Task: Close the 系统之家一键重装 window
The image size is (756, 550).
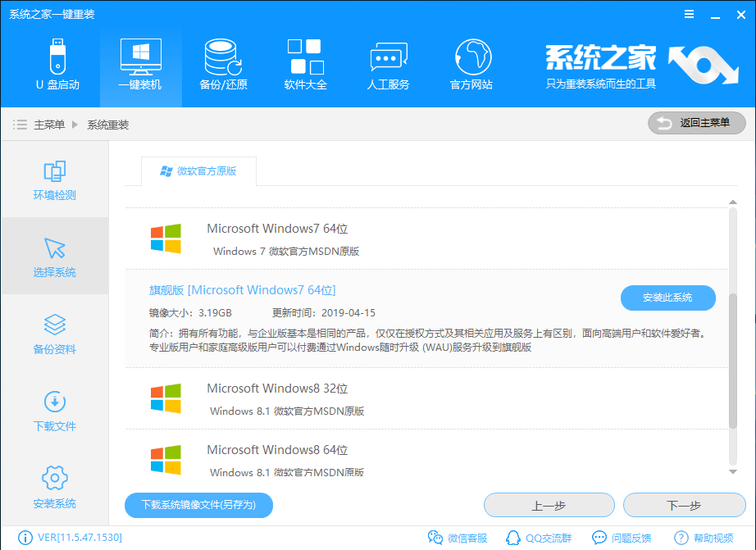Action: coord(741,15)
